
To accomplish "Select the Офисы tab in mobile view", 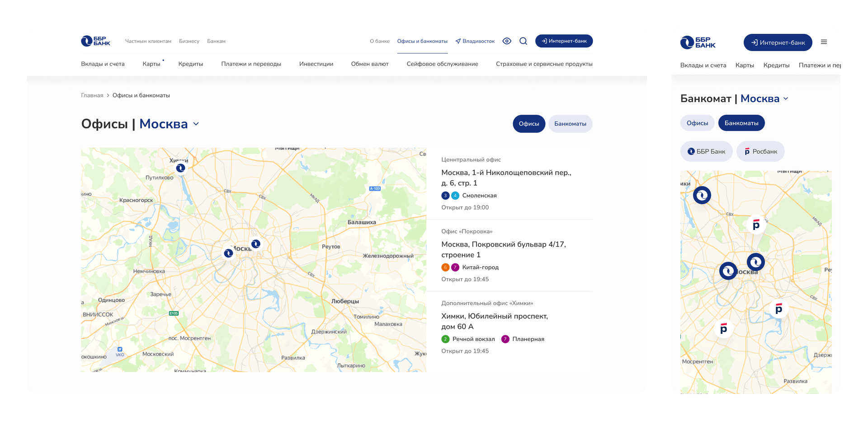I will click(697, 123).
